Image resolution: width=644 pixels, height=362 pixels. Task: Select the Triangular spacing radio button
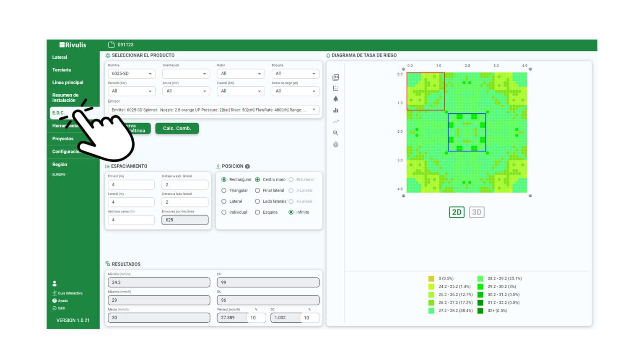[224, 191]
